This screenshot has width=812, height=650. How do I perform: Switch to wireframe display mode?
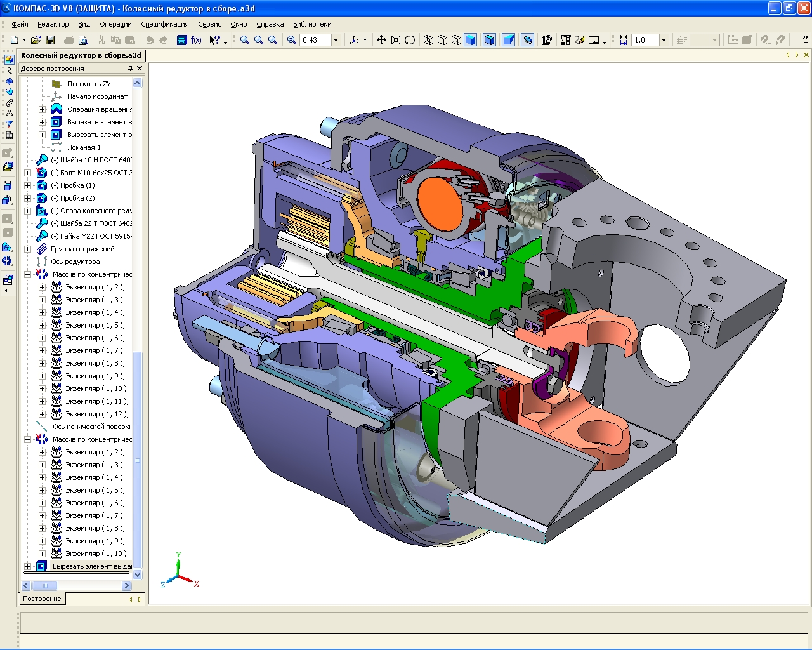click(428, 40)
